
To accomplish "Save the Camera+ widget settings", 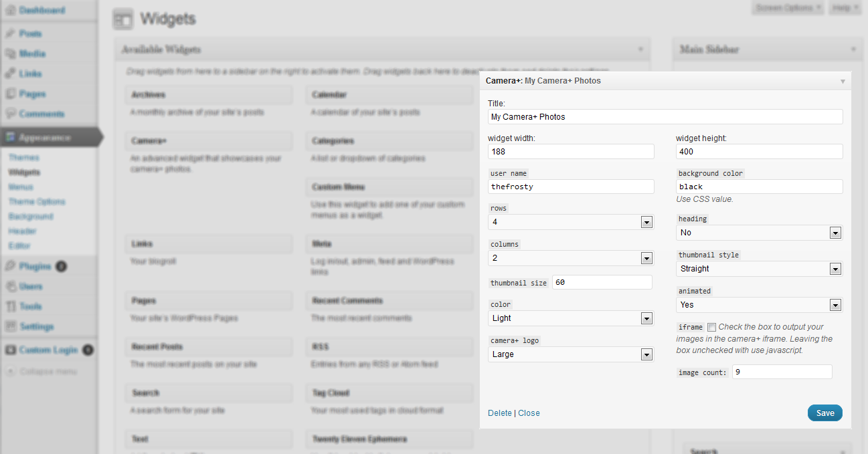I will point(825,413).
